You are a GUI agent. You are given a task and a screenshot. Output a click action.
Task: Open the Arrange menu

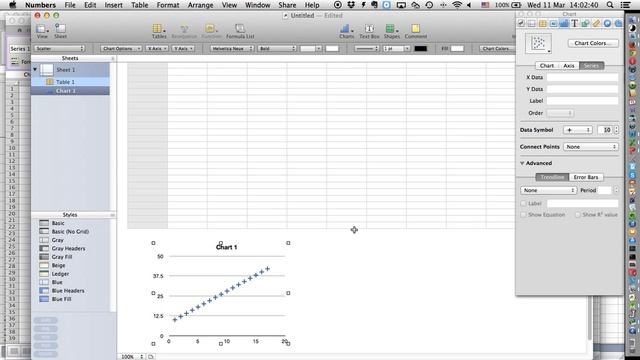click(200, 5)
